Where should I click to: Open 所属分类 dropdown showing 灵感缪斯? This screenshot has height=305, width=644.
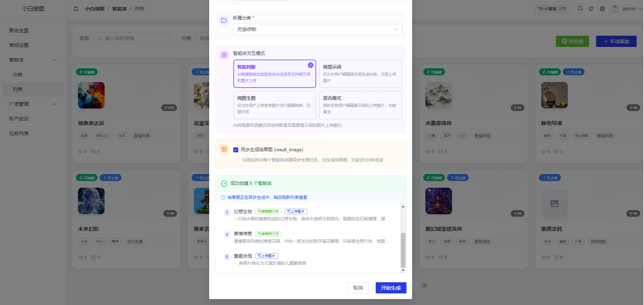317,29
